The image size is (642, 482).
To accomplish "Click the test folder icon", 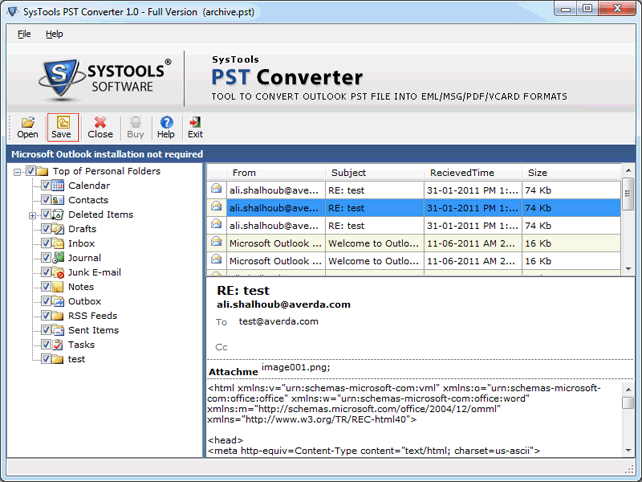I will pos(58,359).
